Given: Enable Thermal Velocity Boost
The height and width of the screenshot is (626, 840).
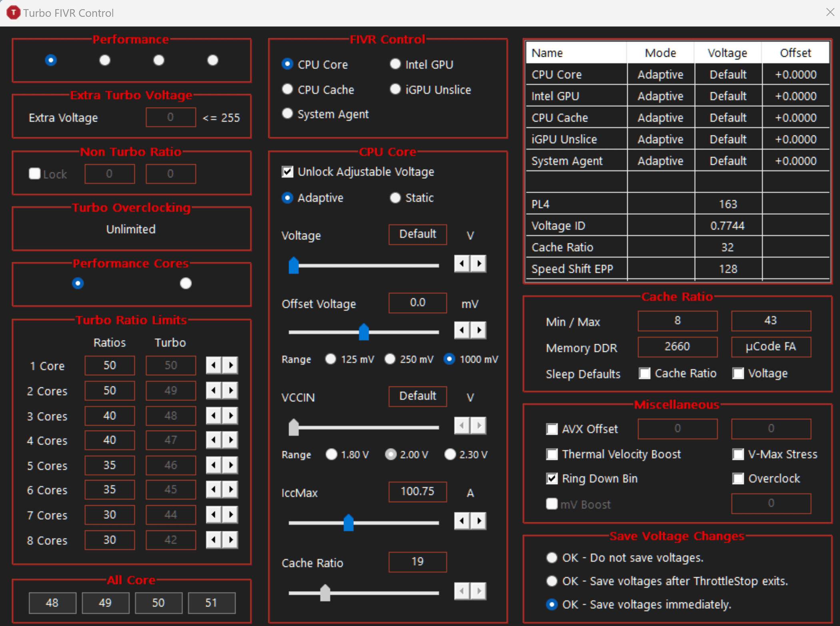Looking at the screenshot, I should [x=552, y=454].
